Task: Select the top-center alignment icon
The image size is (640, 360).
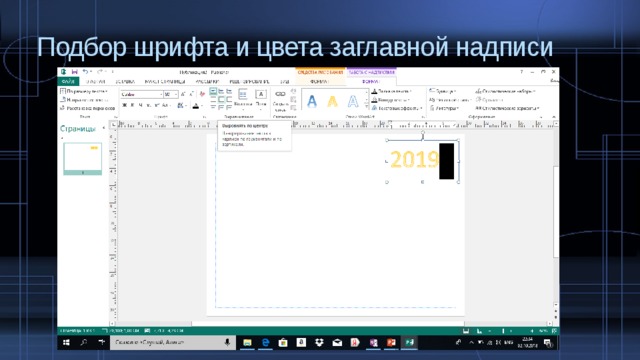Action: pyautogui.click(x=221, y=91)
